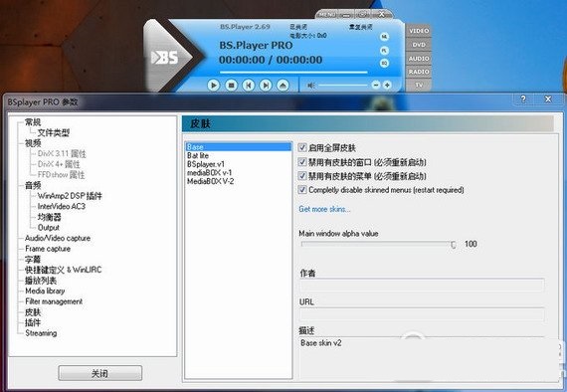Toggle 禁用有皮肤的窗口 checkbox
The image size is (567, 392).
302,161
